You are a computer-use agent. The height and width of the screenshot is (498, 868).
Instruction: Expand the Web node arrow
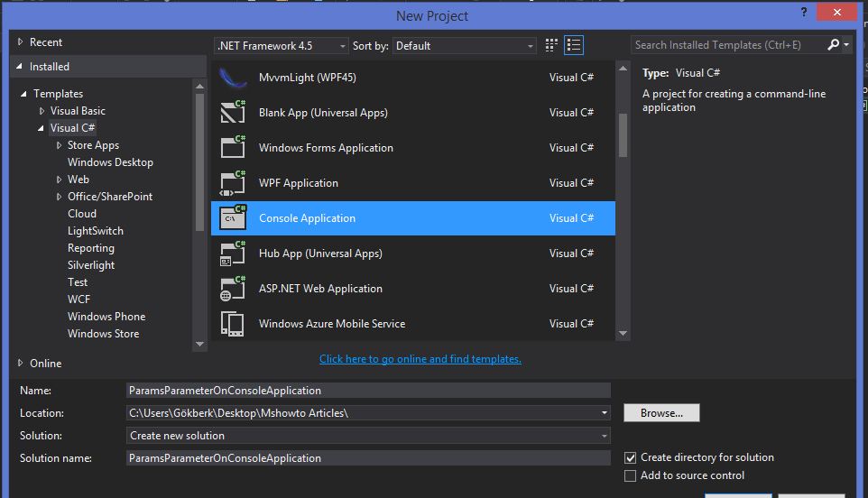[x=60, y=180]
